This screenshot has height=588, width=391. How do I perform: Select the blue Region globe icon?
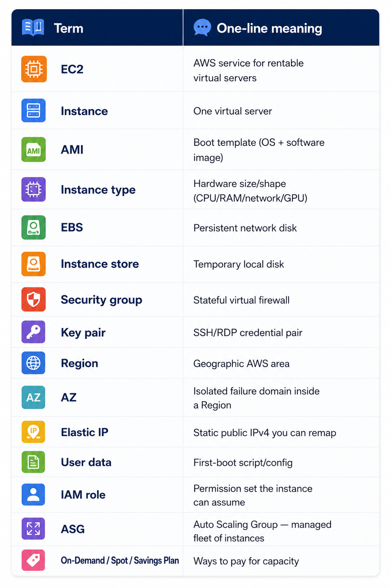coord(34,363)
